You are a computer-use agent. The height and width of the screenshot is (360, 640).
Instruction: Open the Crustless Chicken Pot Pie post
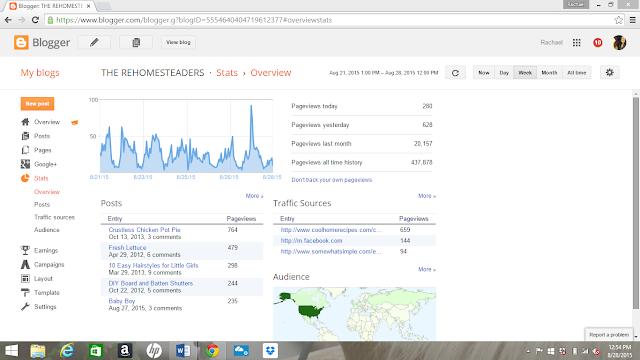[x=144, y=230]
